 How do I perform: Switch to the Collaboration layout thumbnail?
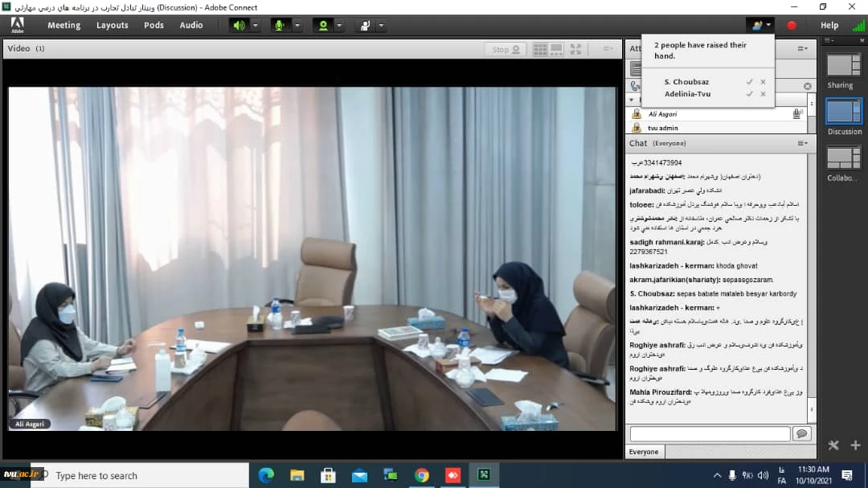(x=844, y=158)
